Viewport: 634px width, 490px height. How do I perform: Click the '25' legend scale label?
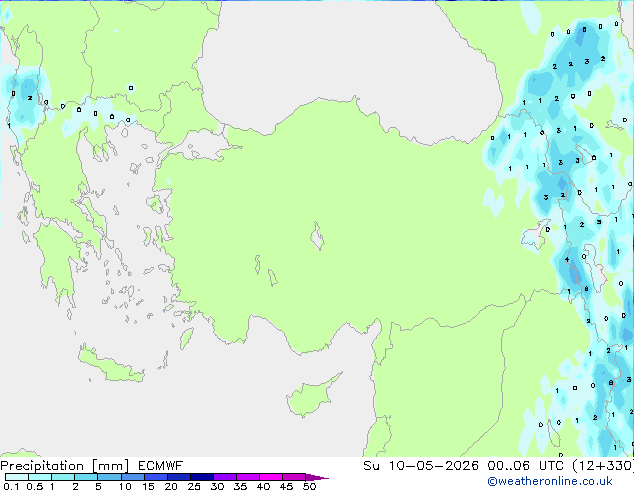(194, 486)
